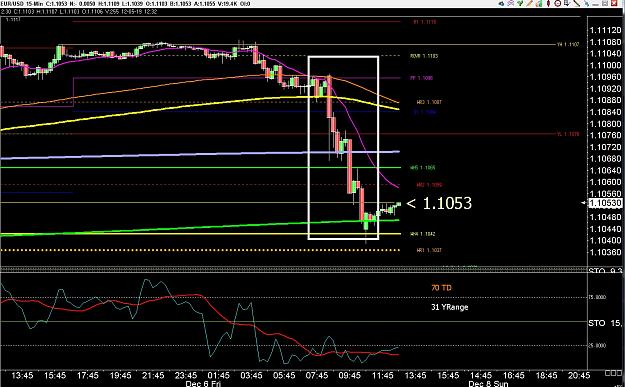Click the 1.10680 price axis label

[605, 159]
